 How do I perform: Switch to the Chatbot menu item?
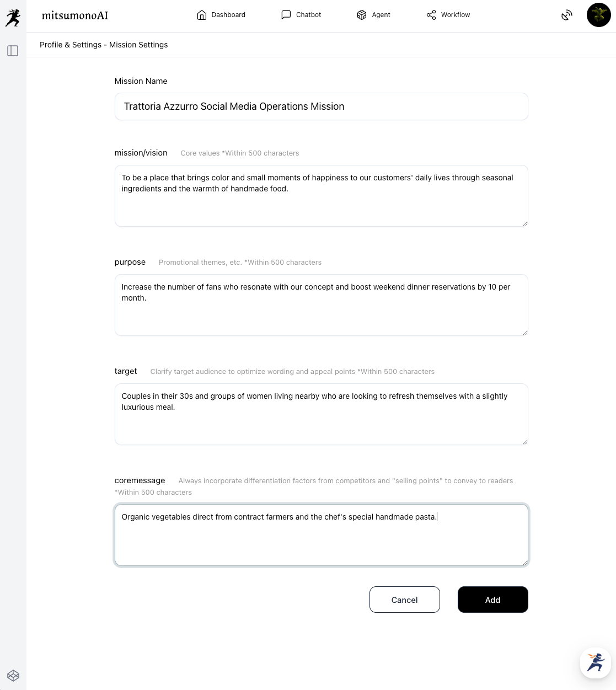click(308, 15)
